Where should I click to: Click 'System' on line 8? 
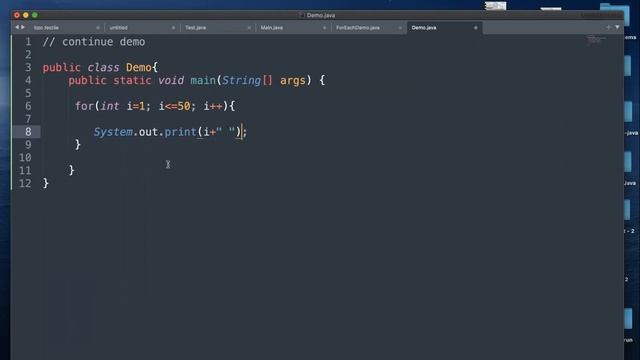coord(113,132)
